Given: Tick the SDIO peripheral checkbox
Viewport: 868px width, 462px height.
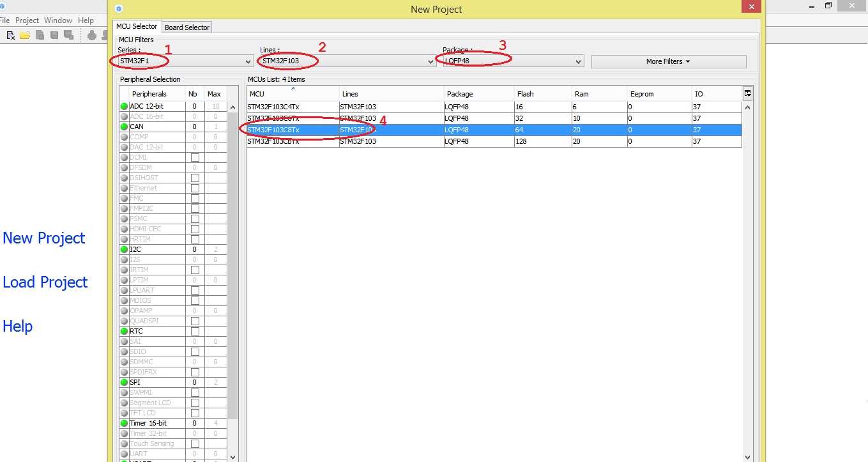Looking at the screenshot, I should click(x=195, y=351).
